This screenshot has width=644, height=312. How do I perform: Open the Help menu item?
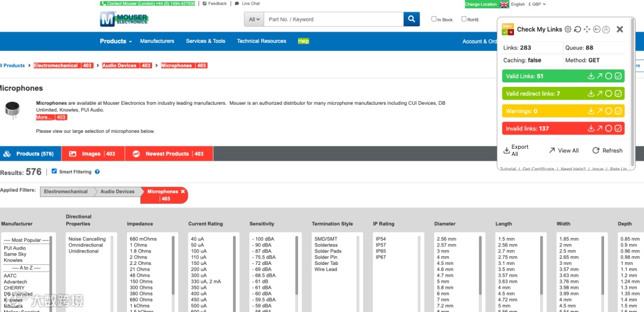click(304, 41)
